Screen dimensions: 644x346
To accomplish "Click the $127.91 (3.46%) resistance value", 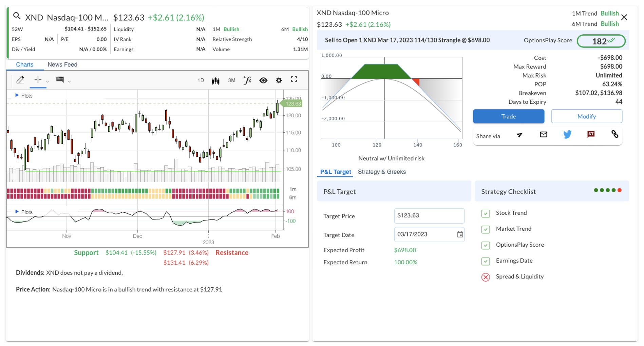I will pyautogui.click(x=186, y=253).
